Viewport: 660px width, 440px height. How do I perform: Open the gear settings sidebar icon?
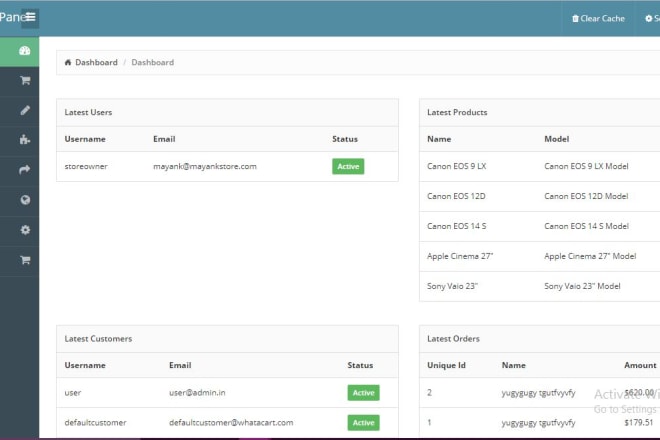tap(25, 230)
